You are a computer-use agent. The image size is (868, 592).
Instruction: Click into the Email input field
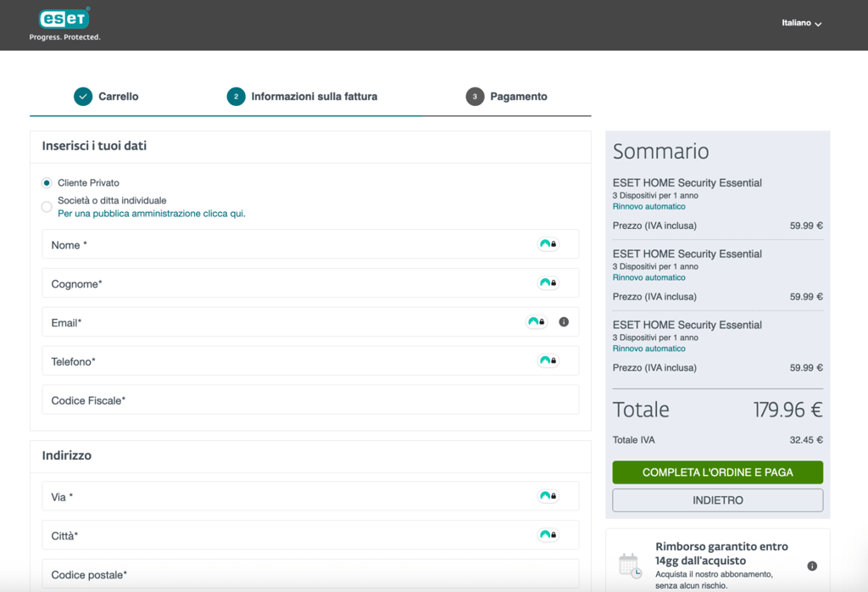coord(310,321)
